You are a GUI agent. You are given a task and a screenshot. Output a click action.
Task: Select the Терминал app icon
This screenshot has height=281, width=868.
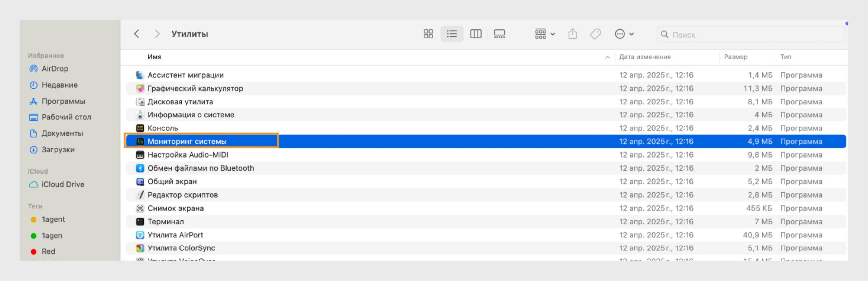pos(140,222)
